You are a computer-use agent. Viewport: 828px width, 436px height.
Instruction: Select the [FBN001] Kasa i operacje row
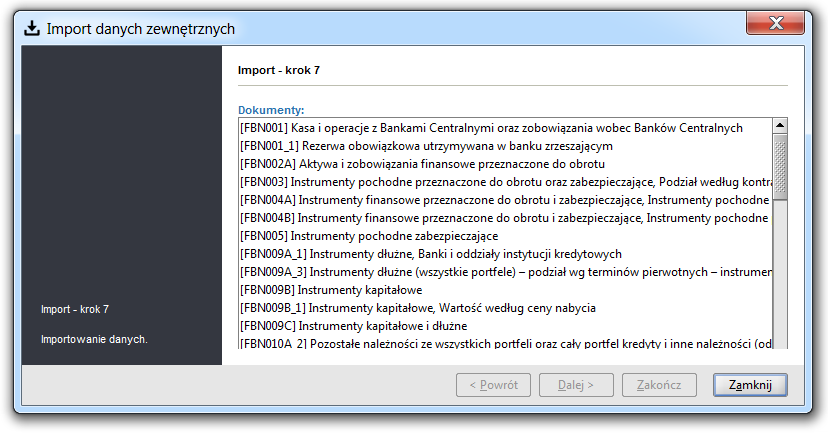pyautogui.click(x=505, y=128)
